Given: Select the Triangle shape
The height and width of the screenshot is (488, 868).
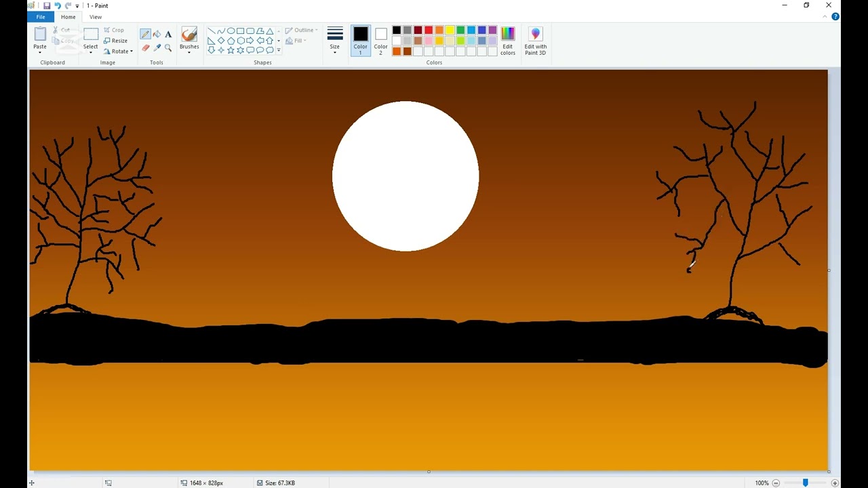Looking at the screenshot, I should coord(270,31).
